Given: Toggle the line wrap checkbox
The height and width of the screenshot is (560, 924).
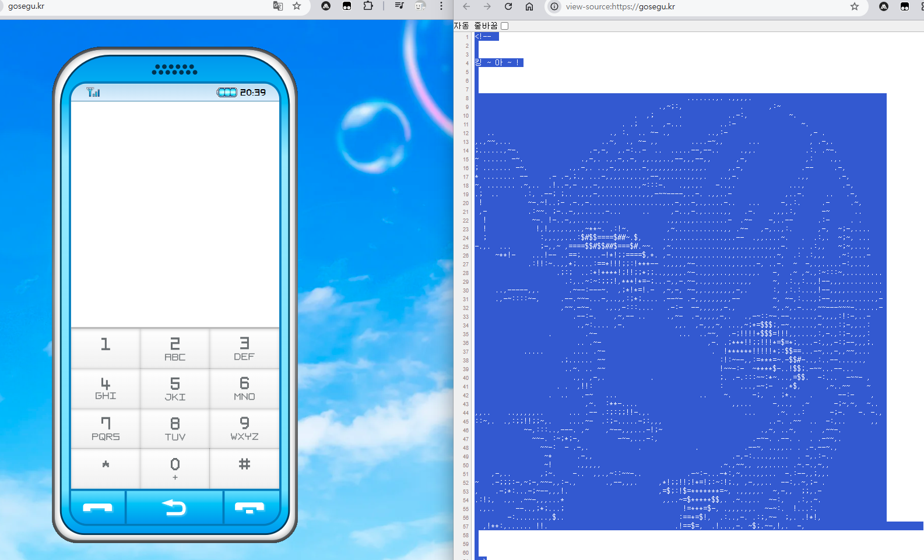Looking at the screenshot, I should pyautogui.click(x=505, y=26).
